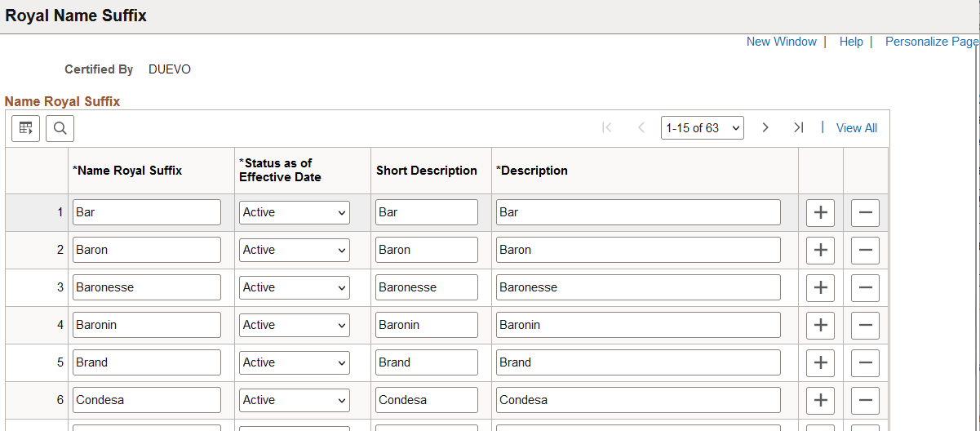Delete the Baron row
Image resolution: width=980 pixels, height=431 pixels.
pyautogui.click(x=866, y=250)
